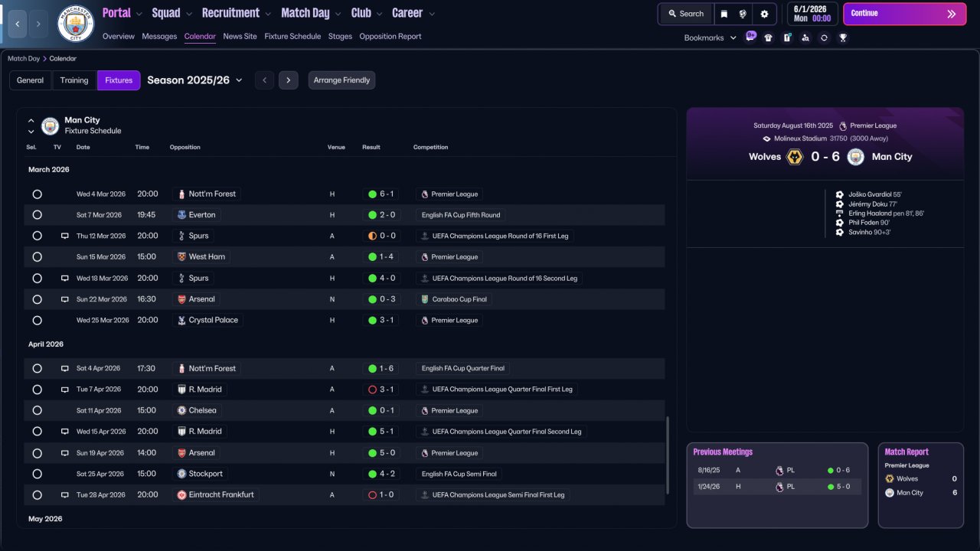Select the radio button for West Ham 15 Mar

click(x=37, y=257)
